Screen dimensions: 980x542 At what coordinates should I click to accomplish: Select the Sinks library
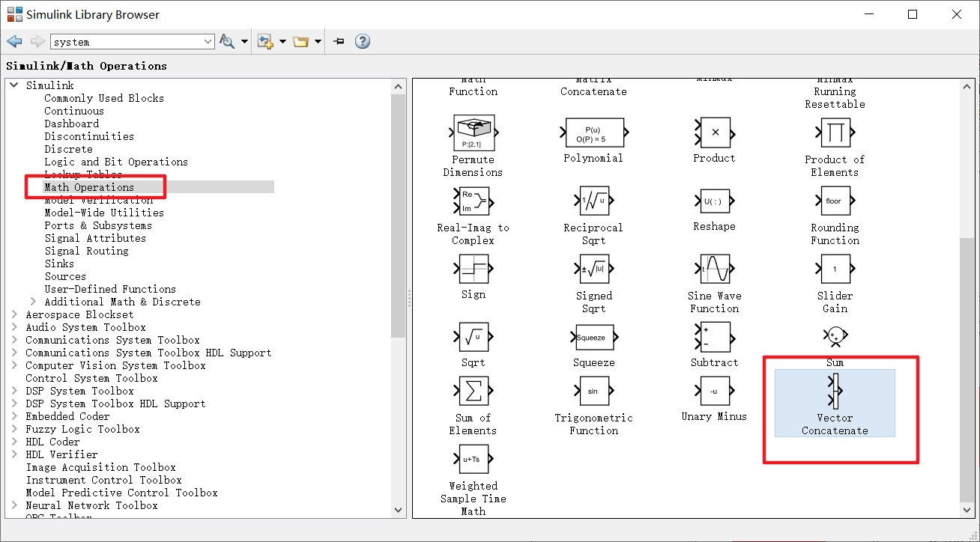pyautogui.click(x=59, y=264)
